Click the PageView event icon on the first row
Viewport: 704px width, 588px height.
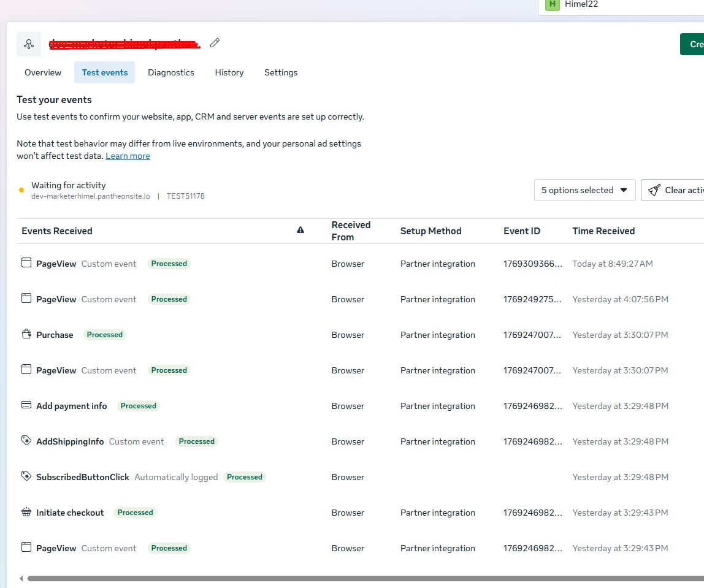pyautogui.click(x=26, y=261)
